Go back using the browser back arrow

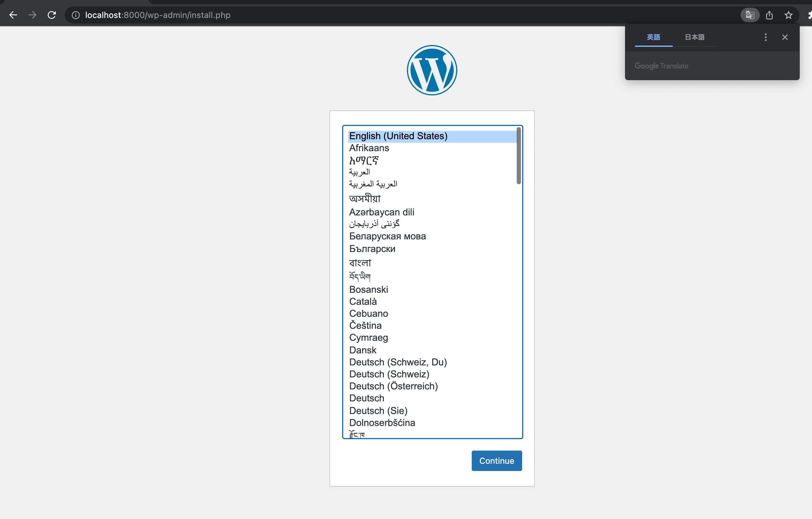[x=13, y=15]
